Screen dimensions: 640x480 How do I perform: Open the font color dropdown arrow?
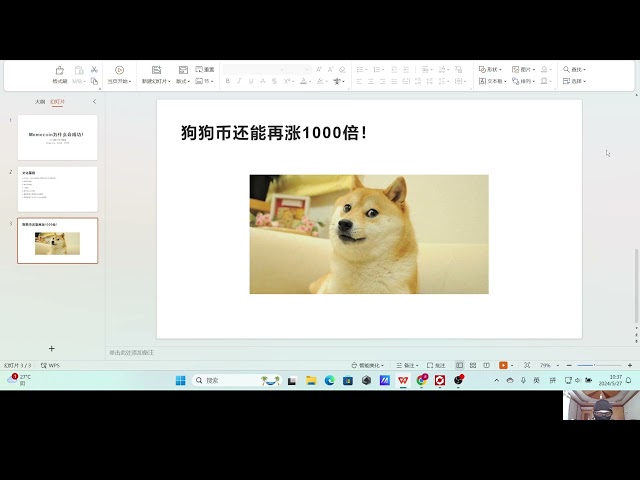point(309,82)
